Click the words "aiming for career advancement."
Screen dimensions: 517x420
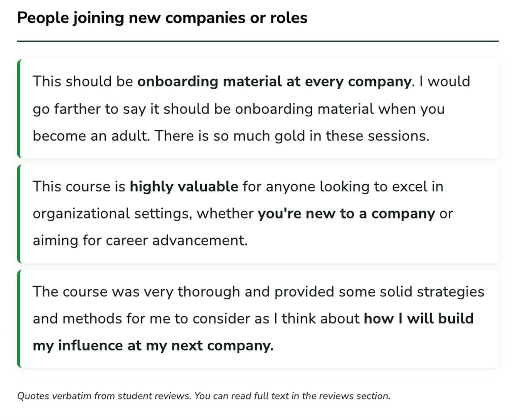(x=140, y=241)
